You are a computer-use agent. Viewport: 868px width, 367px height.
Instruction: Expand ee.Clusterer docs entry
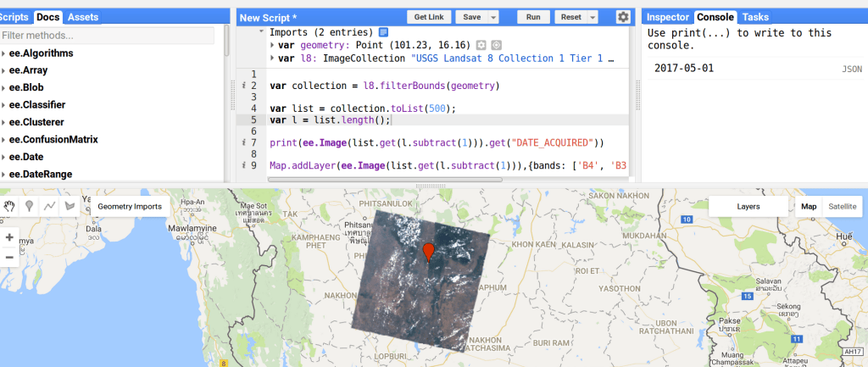click(4, 122)
